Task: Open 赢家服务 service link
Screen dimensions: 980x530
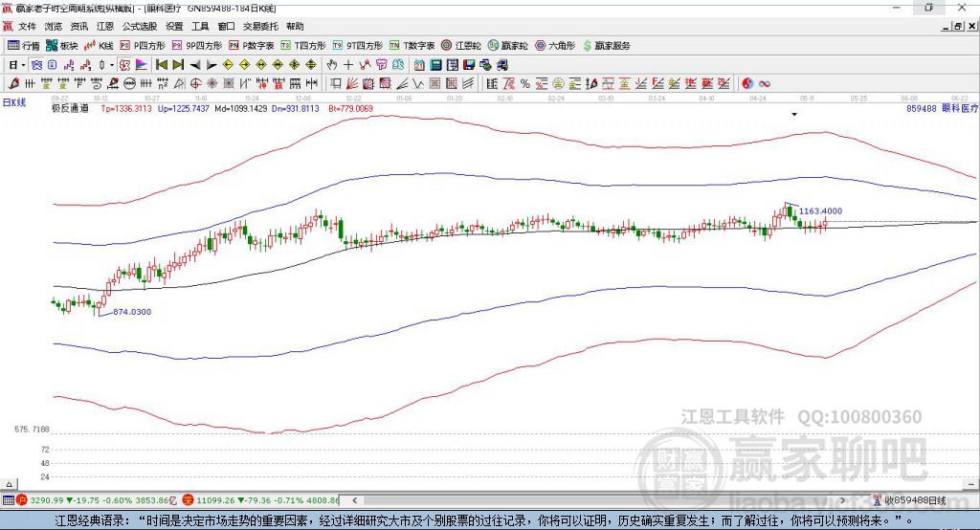Action: (606, 46)
